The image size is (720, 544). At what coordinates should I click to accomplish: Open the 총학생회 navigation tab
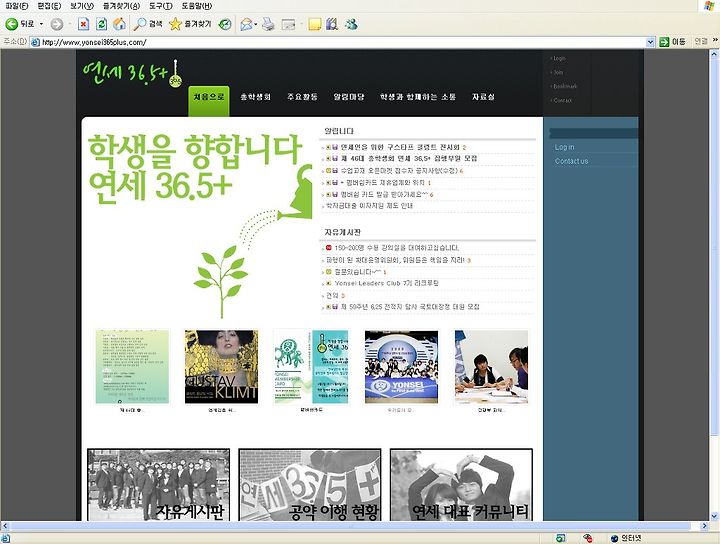256,97
